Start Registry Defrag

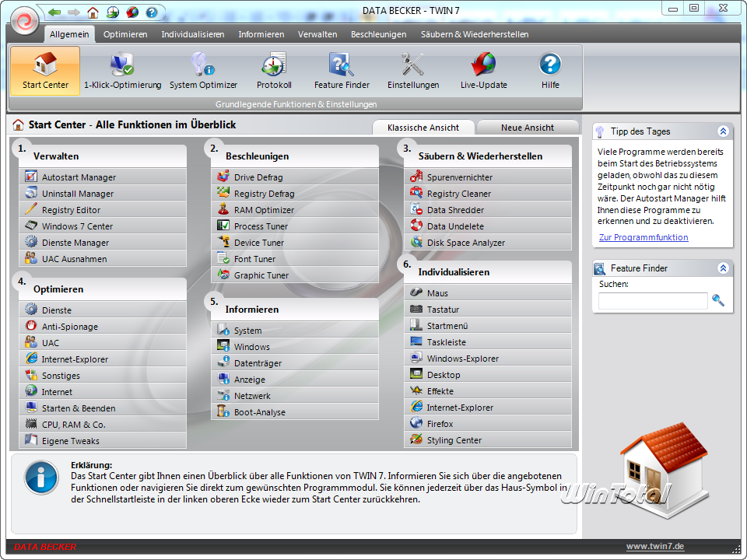tap(295, 194)
